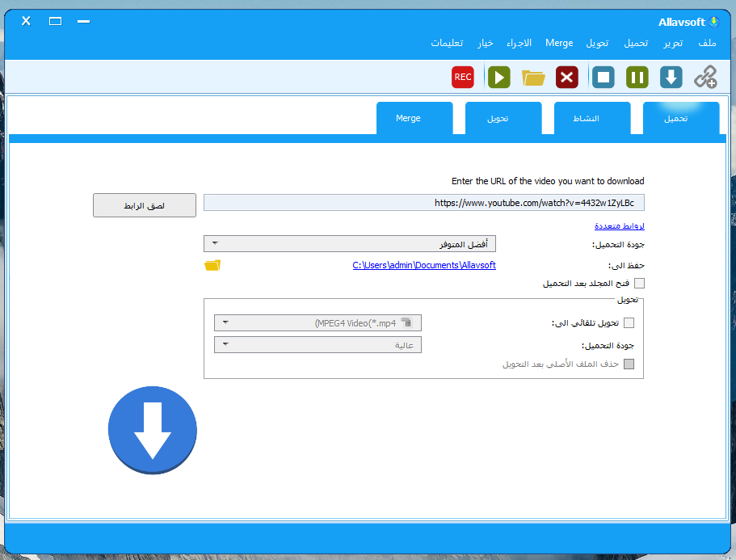The width and height of the screenshot is (736, 560).
Task: Click the blue download arrow toolbar icon
Action: [671, 77]
